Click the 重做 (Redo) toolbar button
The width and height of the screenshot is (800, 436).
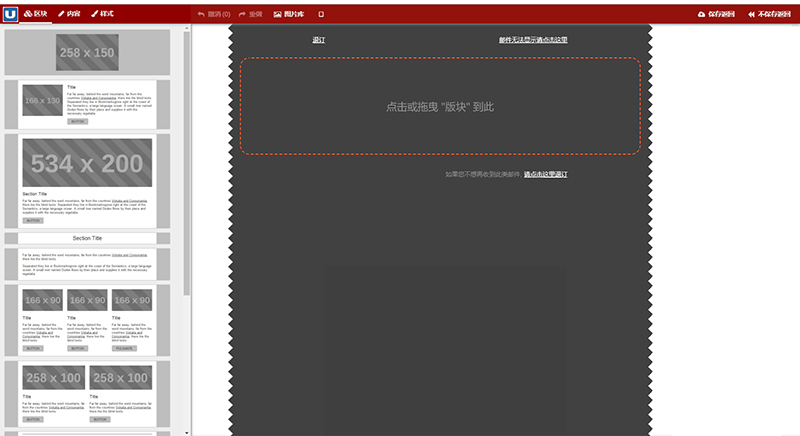[250, 14]
